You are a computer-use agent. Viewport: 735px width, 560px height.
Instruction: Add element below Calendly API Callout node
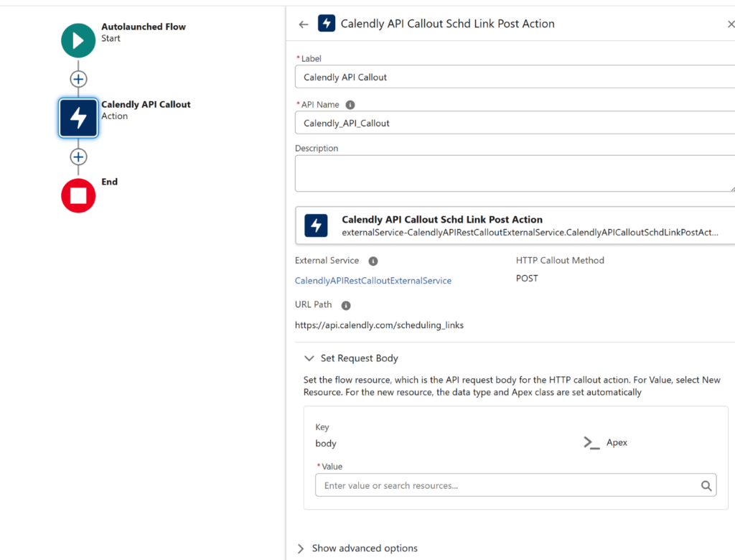tap(78, 157)
